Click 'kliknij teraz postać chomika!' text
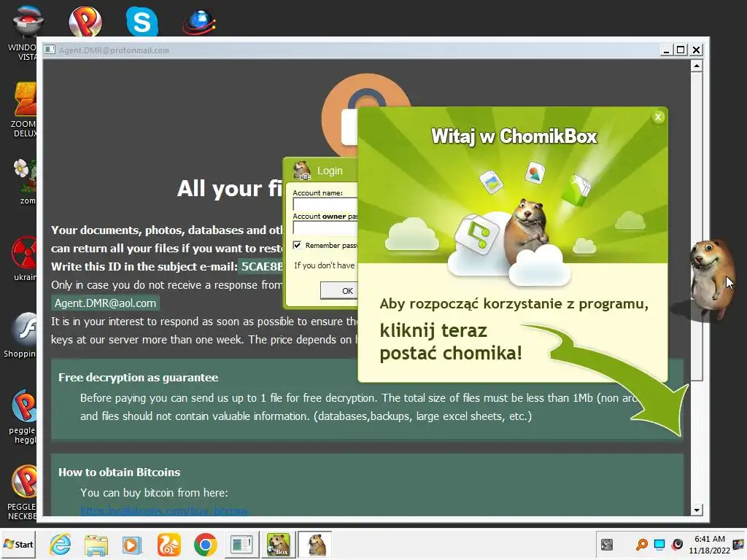This screenshot has height=560, width=747. (451, 342)
